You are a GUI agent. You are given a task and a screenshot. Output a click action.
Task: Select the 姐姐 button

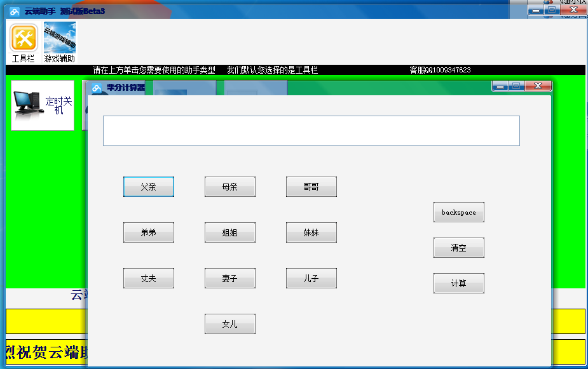(x=230, y=232)
